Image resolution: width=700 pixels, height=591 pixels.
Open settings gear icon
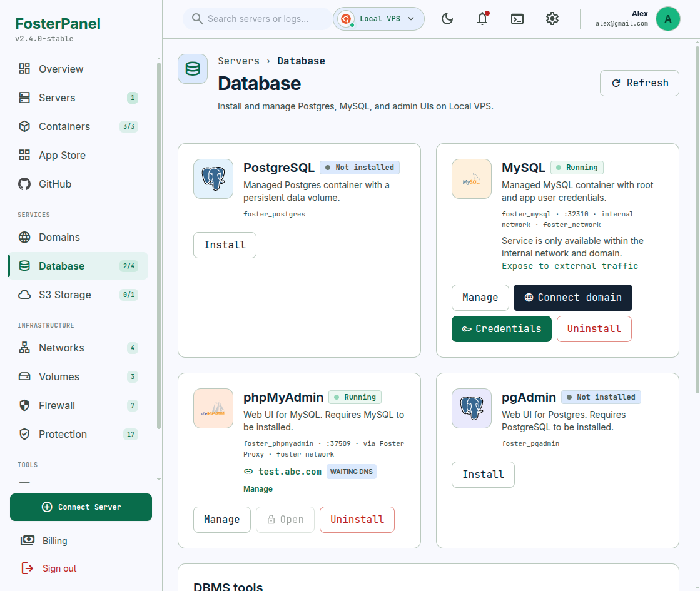[552, 19]
